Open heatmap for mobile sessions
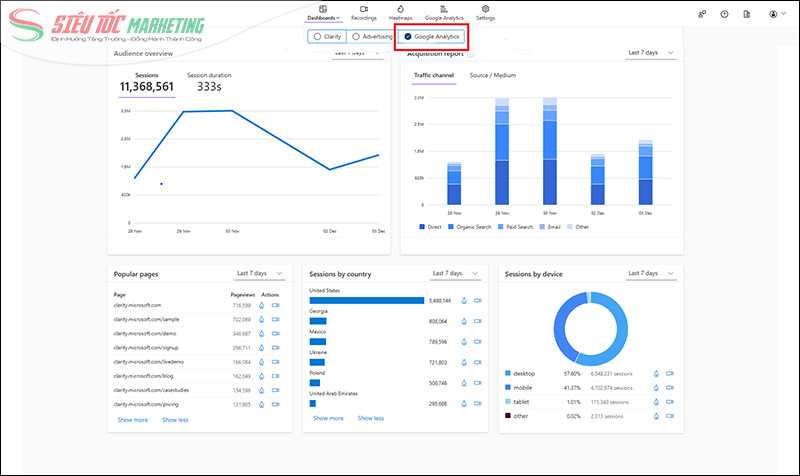800x476 pixels. point(657,388)
